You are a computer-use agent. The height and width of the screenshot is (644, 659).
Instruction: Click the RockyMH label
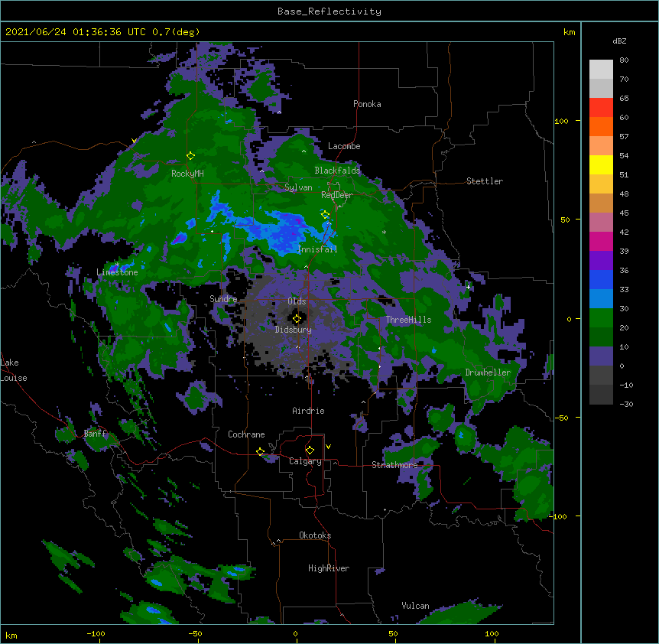point(187,174)
